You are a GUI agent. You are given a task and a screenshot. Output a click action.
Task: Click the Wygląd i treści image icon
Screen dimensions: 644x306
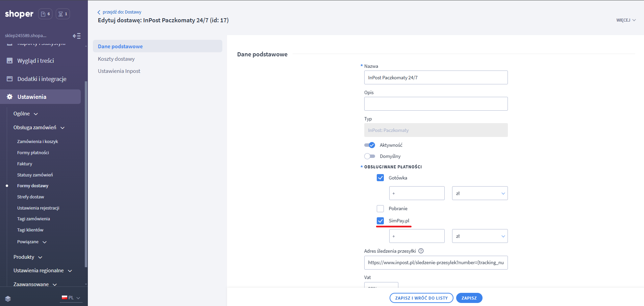coord(10,61)
